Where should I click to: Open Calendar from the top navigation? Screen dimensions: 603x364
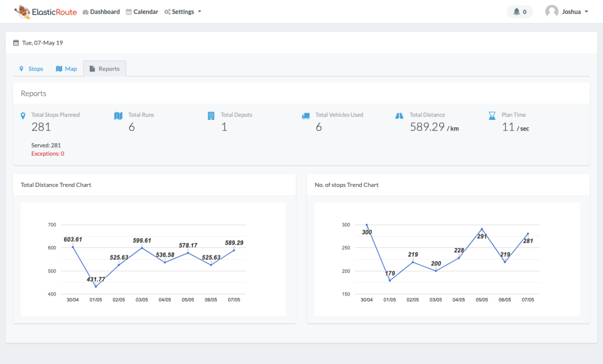(x=142, y=11)
